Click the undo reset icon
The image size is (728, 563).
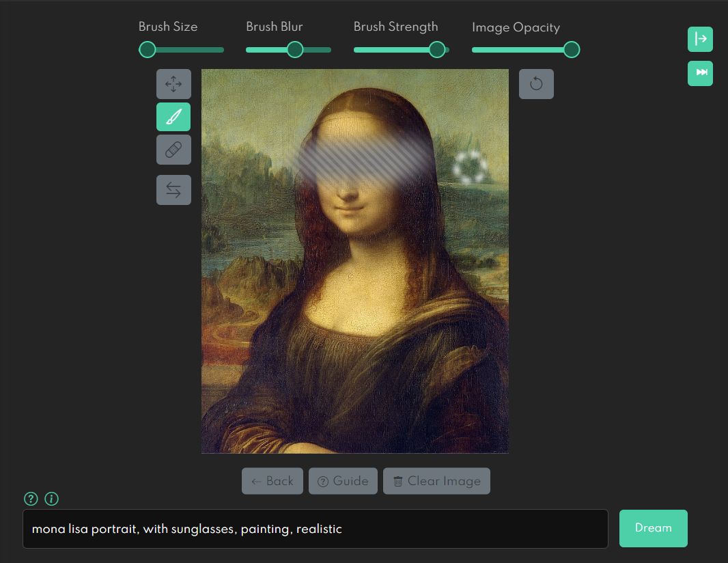coord(536,84)
